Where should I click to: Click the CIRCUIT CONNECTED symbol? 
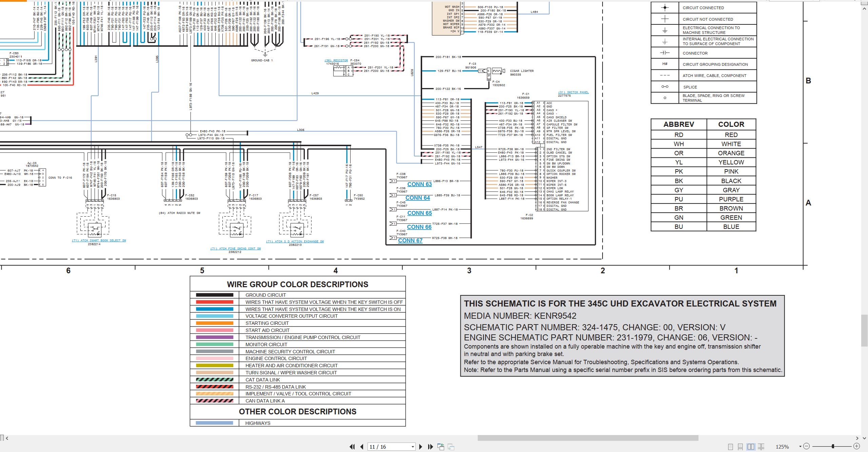click(x=665, y=7)
